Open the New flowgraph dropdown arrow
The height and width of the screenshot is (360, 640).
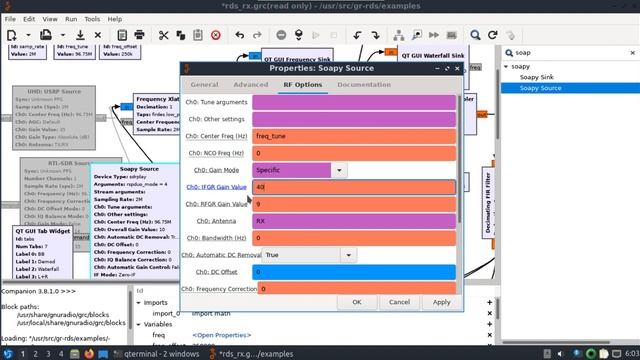point(28,35)
